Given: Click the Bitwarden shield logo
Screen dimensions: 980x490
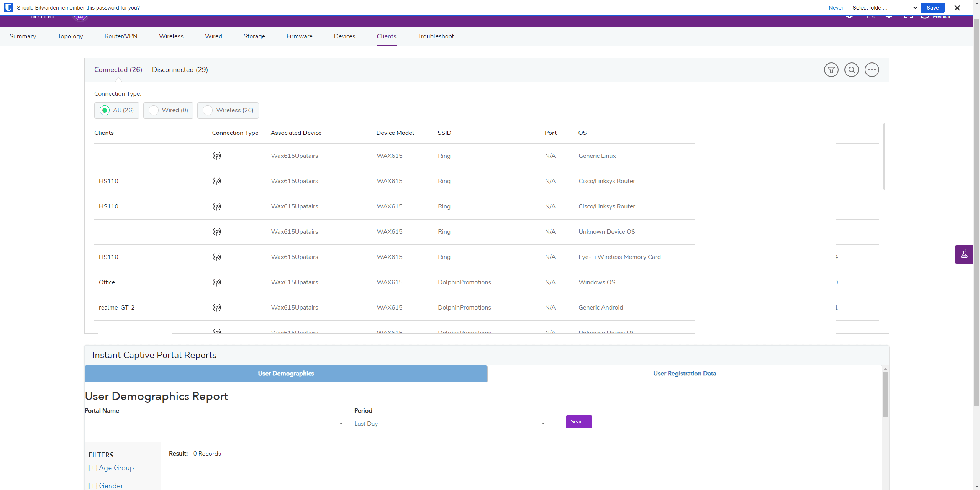Looking at the screenshot, I should (8, 8).
